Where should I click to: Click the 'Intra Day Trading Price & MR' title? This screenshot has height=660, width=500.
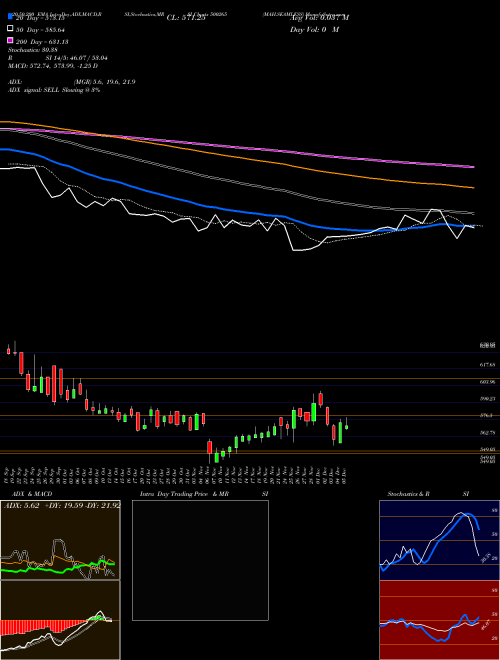184,494
